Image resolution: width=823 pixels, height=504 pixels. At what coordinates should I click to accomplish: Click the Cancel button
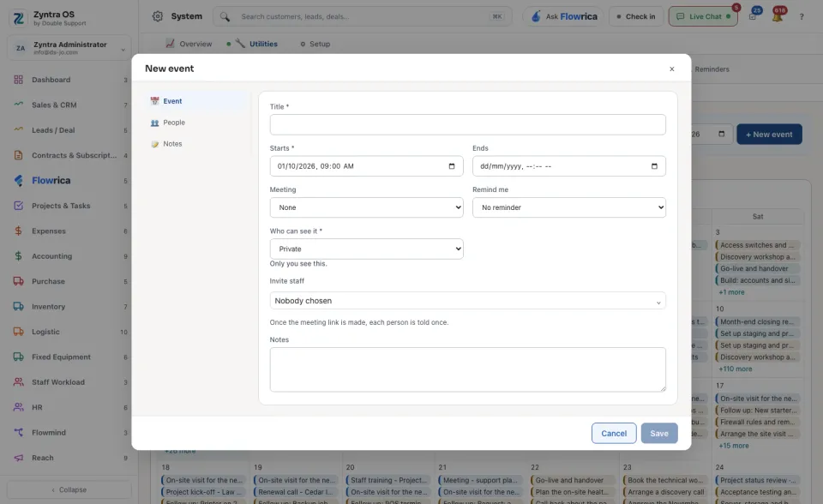tap(614, 433)
